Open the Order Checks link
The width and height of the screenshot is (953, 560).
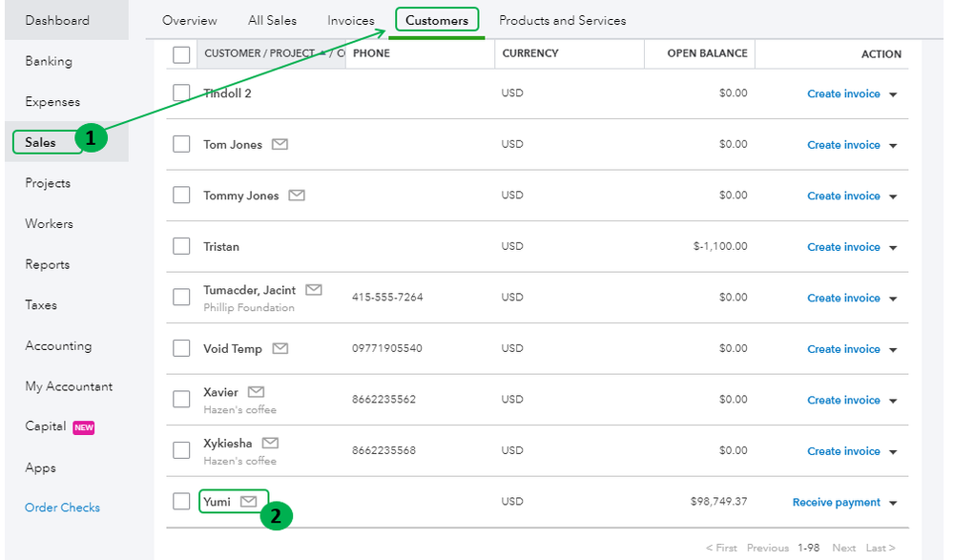point(62,508)
